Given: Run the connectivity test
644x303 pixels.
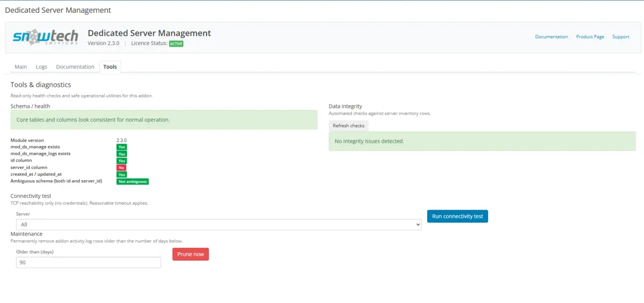Looking at the screenshot, I should [457, 216].
